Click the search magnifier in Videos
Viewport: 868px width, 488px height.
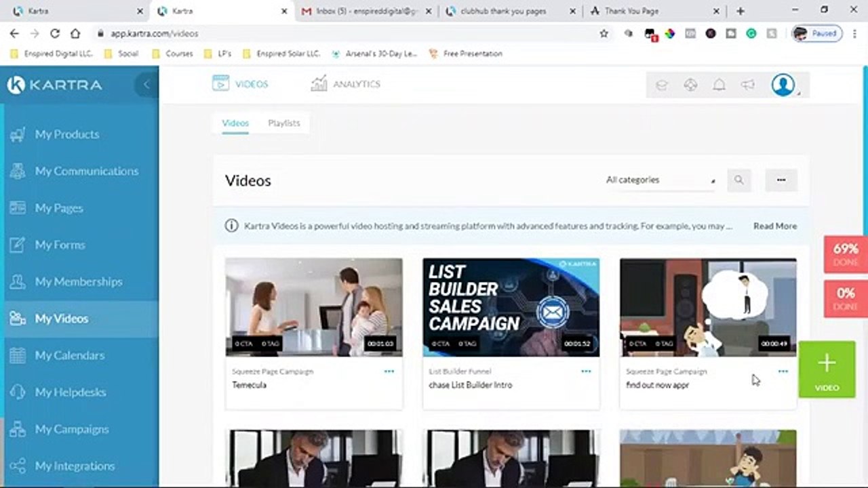point(738,180)
